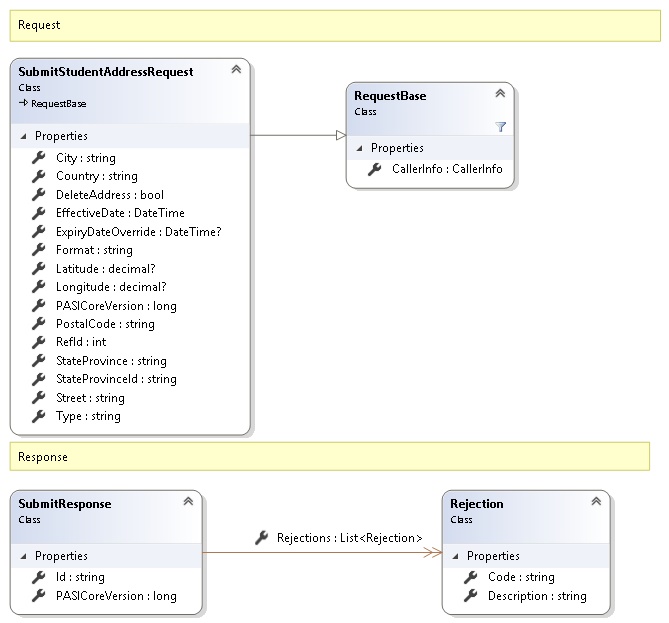669x623 pixels.
Task: Click the wrench icon beside Rejections association label
Action: pyautogui.click(x=262, y=538)
